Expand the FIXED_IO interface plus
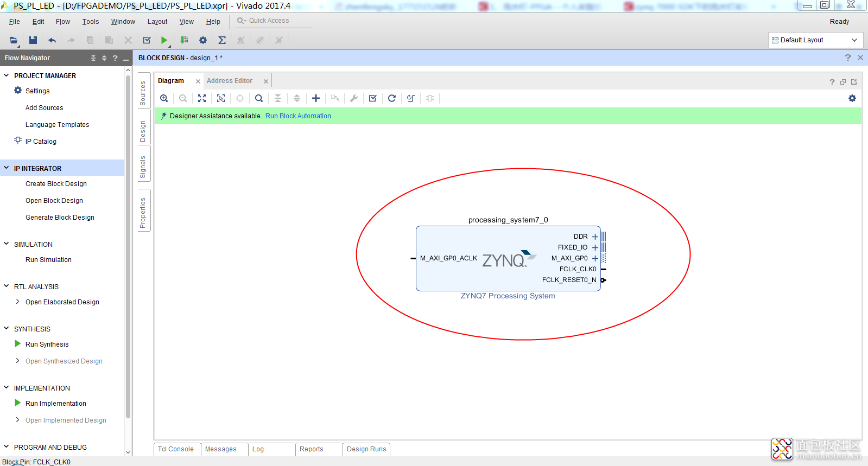 pyautogui.click(x=595, y=247)
